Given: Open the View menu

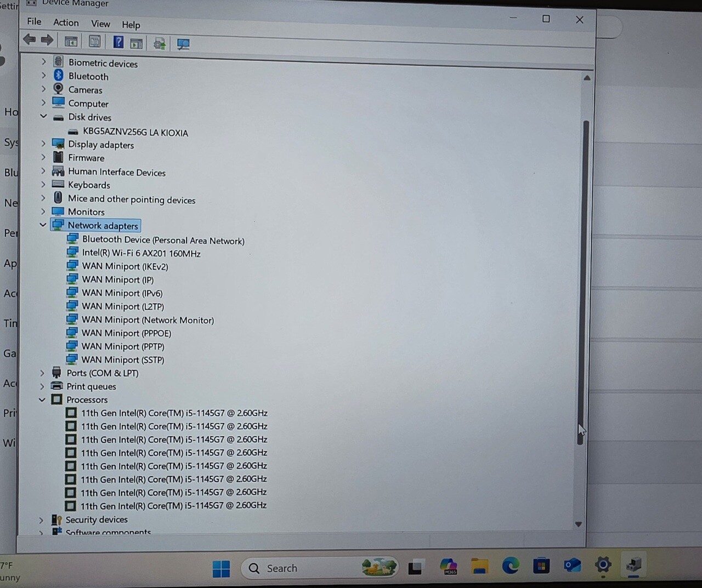Looking at the screenshot, I should [x=100, y=24].
